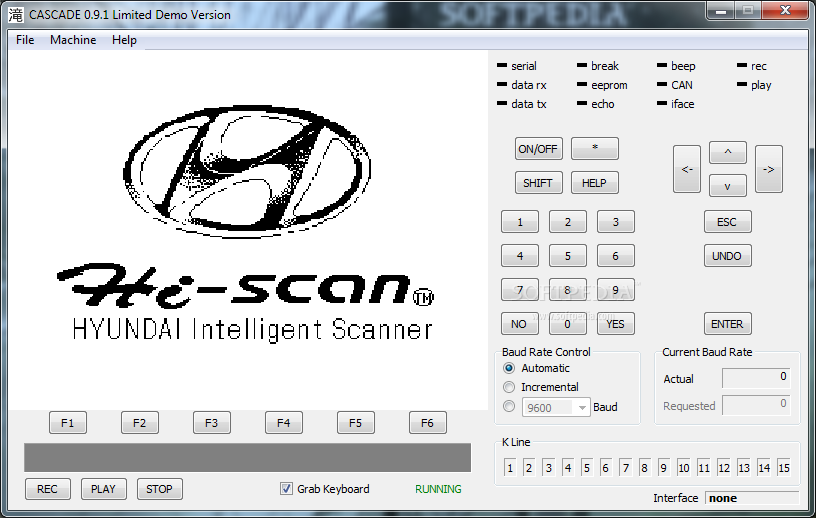Click the STOP button
816x518 pixels.
(159, 489)
